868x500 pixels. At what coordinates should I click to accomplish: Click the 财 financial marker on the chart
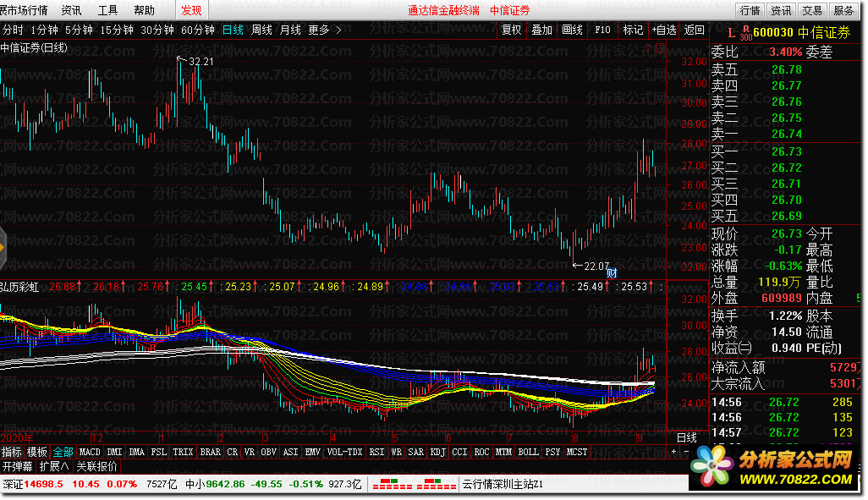612,272
